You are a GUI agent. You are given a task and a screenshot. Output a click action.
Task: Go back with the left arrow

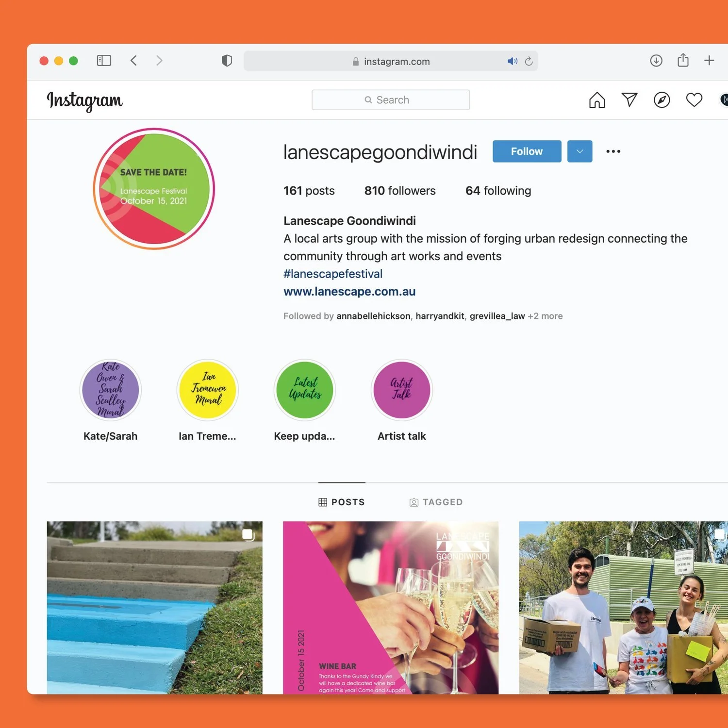click(133, 61)
